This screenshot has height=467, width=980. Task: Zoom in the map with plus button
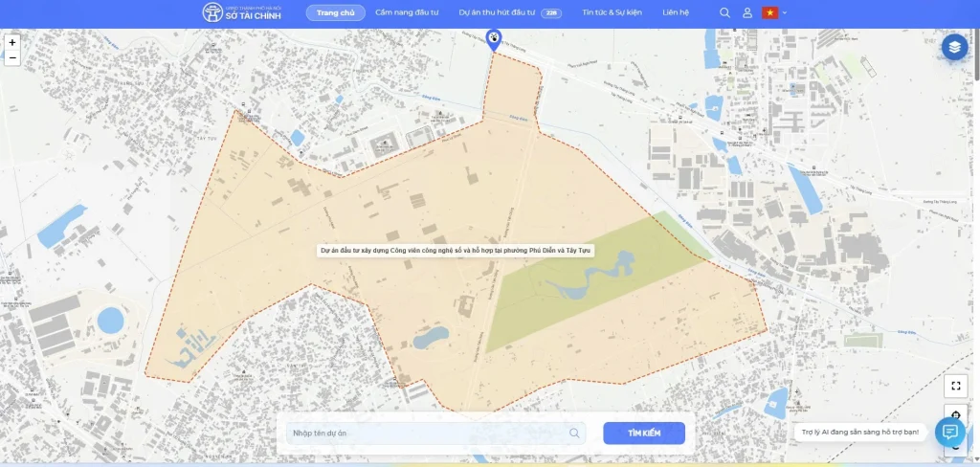pos(12,42)
